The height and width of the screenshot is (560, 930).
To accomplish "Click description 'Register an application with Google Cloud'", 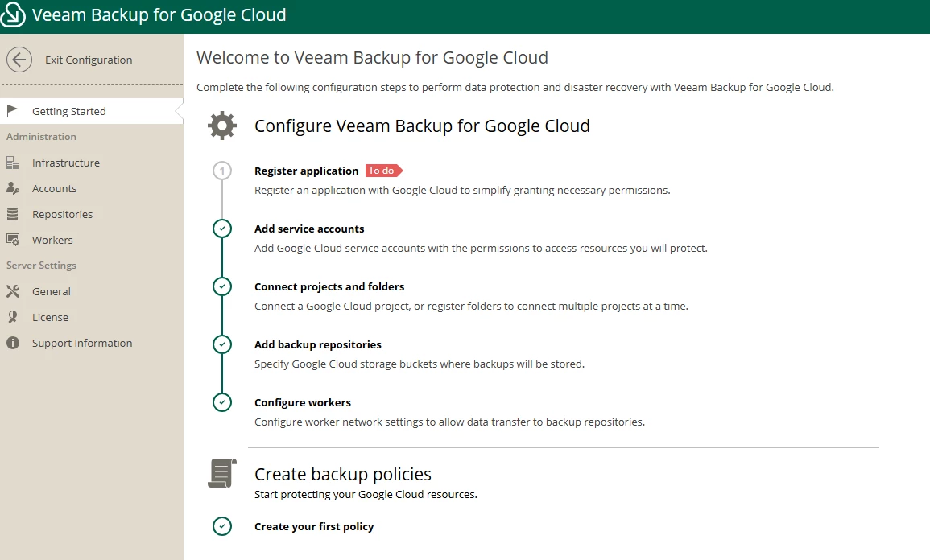I will [462, 190].
